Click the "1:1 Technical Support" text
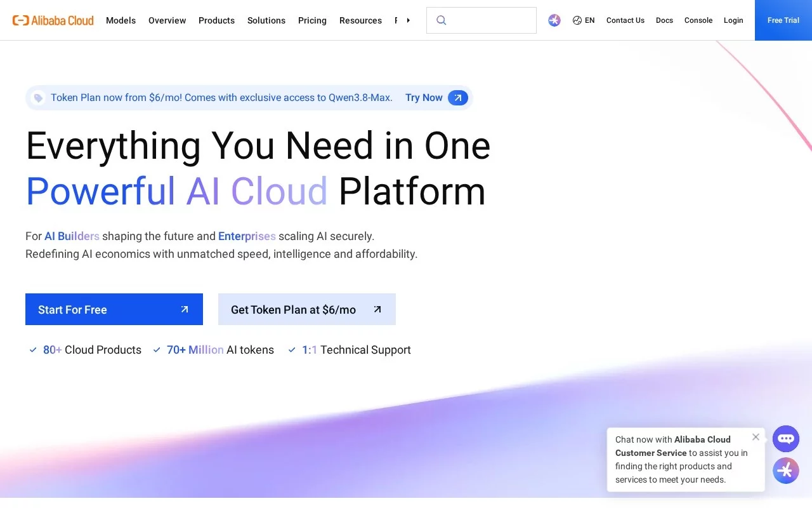The image size is (812, 508). 357,350
